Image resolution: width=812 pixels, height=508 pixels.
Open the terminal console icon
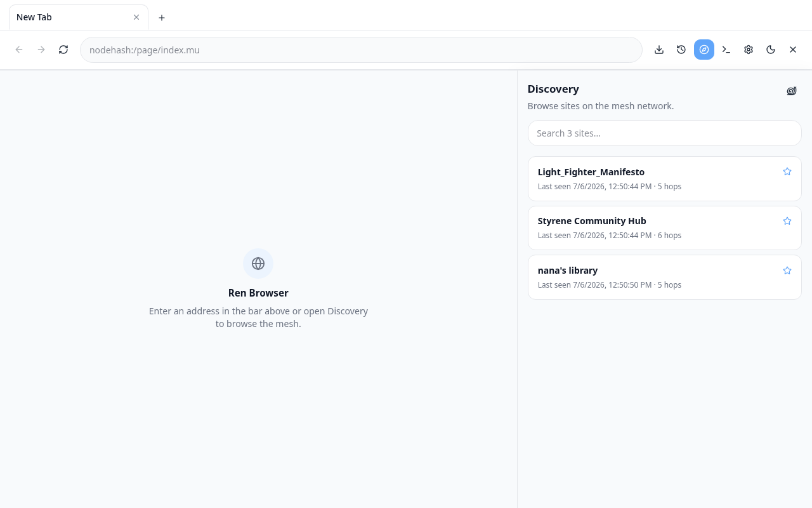(726, 50)
